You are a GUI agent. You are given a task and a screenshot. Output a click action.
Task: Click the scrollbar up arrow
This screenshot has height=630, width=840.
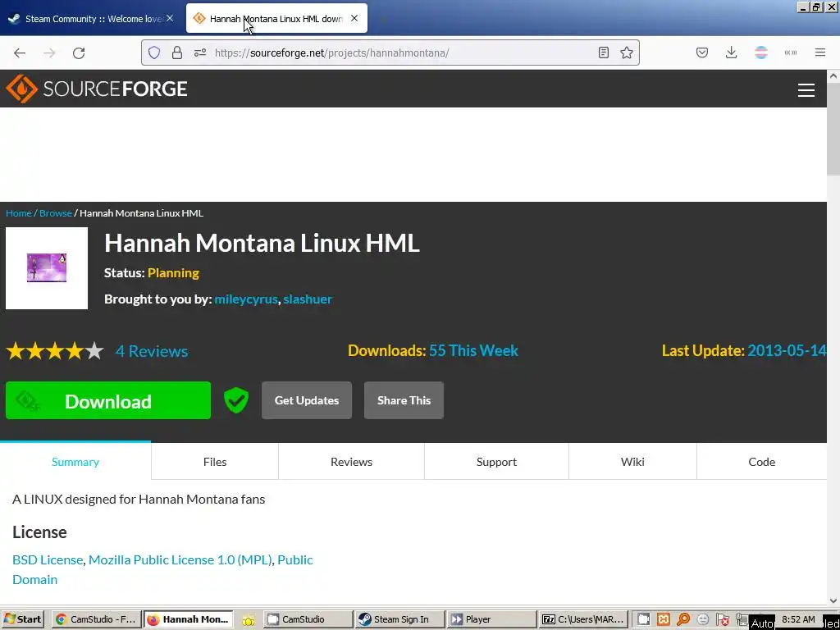click(833, 76)
